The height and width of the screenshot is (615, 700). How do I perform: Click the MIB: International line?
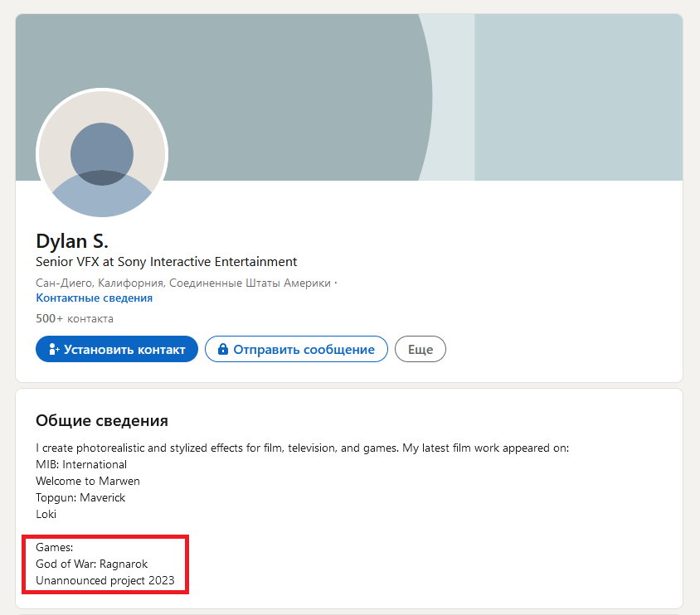coord(81,465)
